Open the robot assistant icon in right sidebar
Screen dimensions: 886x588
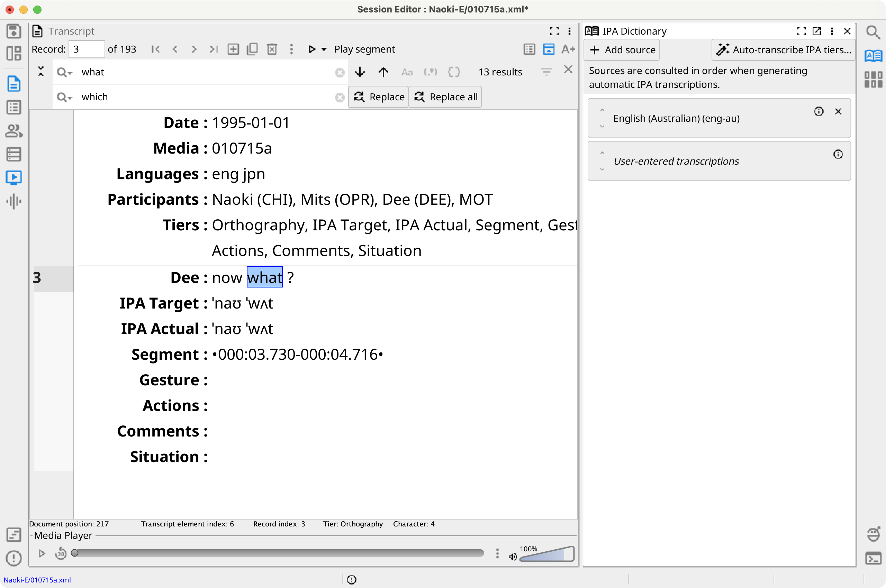tap(873, 534)
